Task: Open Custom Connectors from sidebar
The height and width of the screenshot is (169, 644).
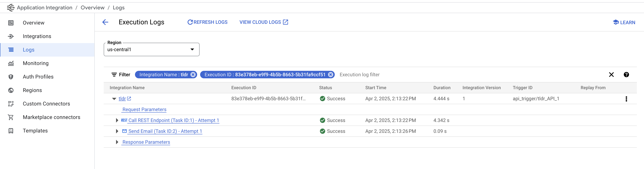Action: click(x=46, y=104)
